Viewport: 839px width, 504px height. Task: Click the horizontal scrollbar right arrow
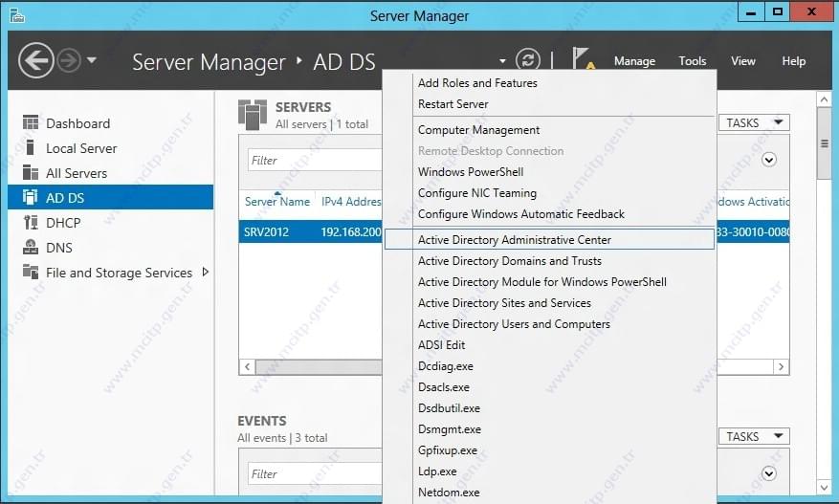point(782,366)
